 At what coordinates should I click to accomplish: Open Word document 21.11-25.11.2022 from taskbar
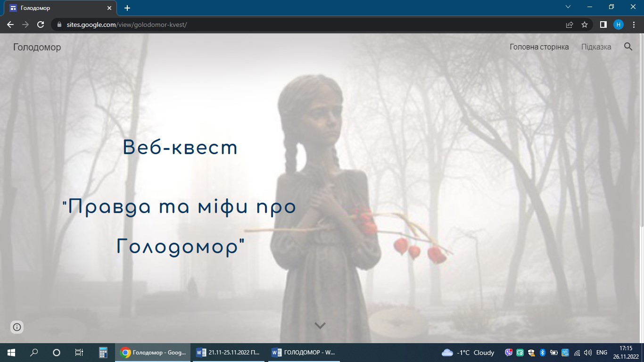(228, 353)
